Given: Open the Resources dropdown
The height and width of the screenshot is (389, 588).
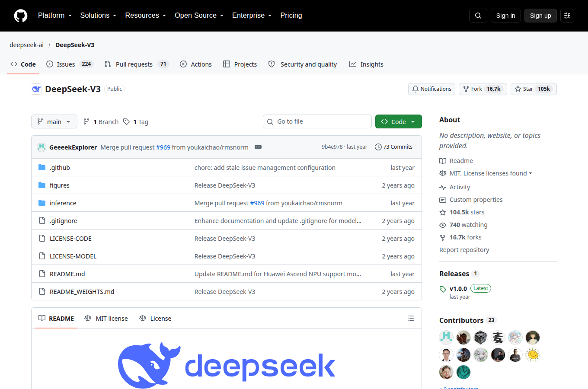Looking at the screenshot, I should (146, 16).
